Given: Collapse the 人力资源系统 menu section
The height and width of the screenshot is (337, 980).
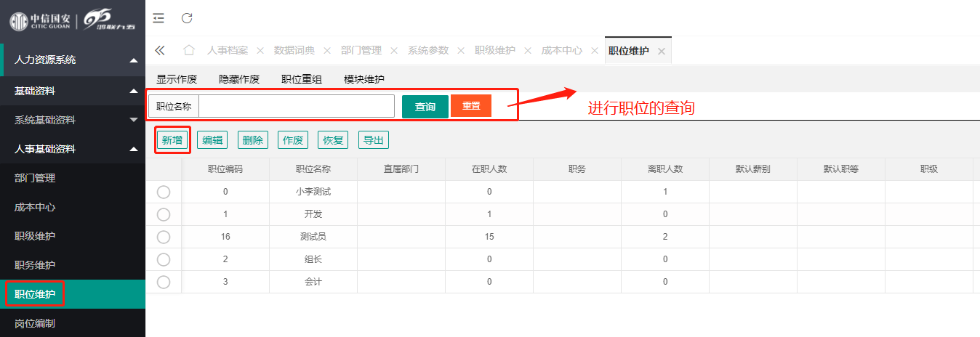Looking at the screenshot, I should tap(134, 60).
